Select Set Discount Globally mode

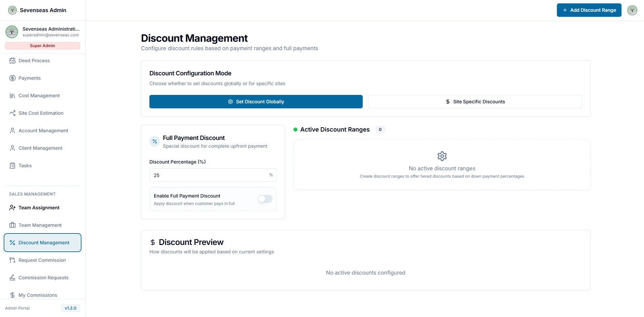tap(256, 102)
